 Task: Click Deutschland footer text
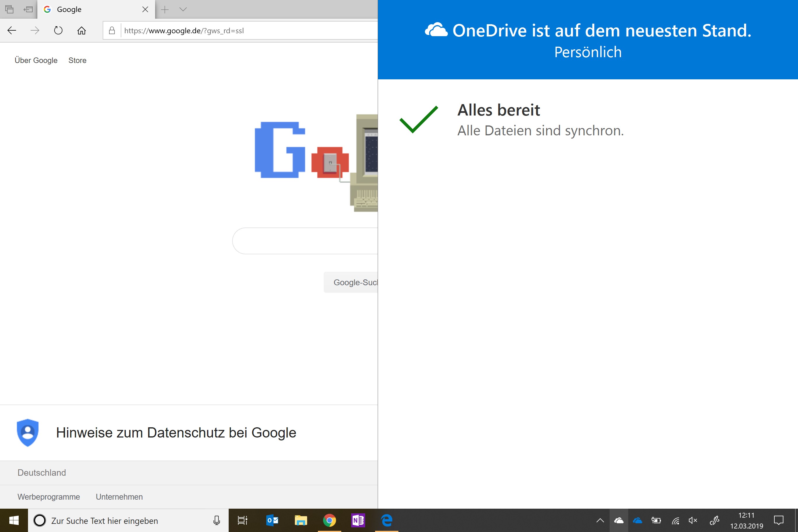42,473
